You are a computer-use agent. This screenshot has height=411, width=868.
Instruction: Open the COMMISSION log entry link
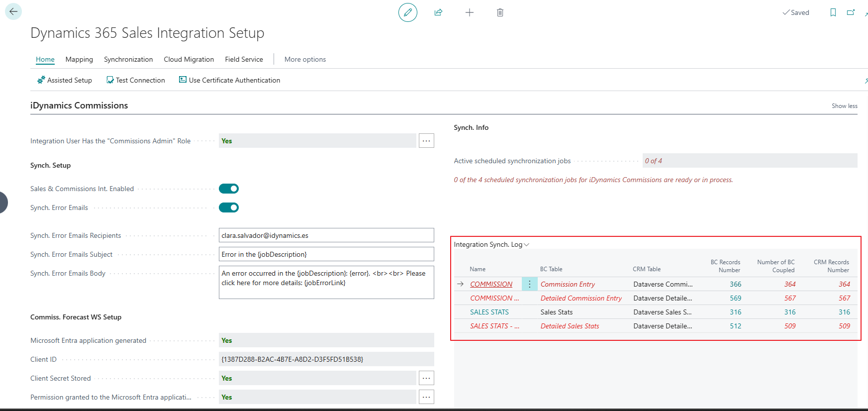(491, 284)
